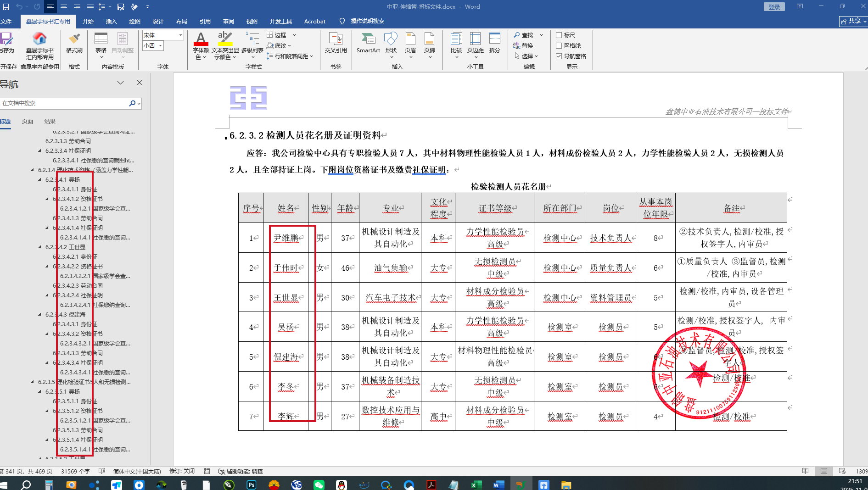The image size is (868, 490).
Task: Open Photoshop from the taskbar
Action: [x=252, y=484]
